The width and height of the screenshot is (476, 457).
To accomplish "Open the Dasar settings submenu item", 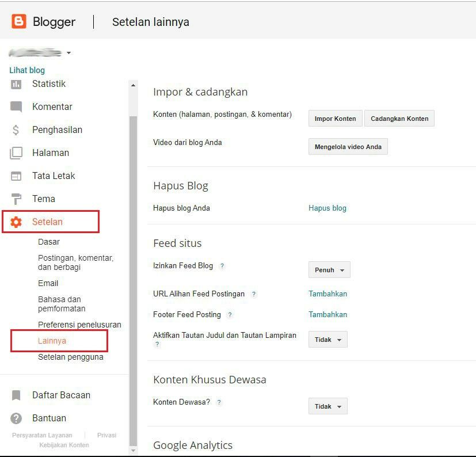I will point(49,242).
